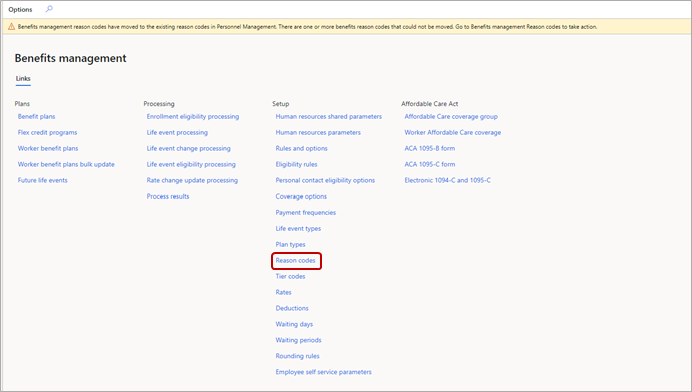692x392 pixels.
Task: Open Tier codes
Action: click(290, 276)
